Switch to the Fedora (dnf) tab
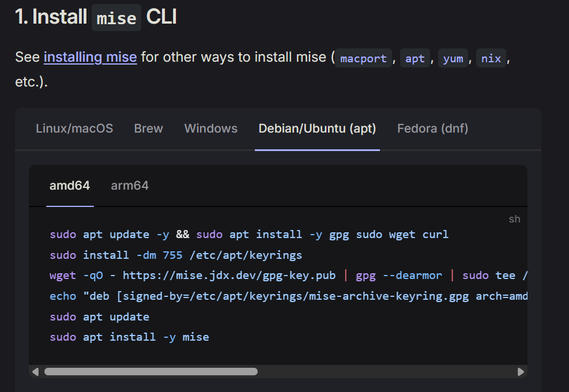Screen dimensions: 569x392 tap(432, 129)
